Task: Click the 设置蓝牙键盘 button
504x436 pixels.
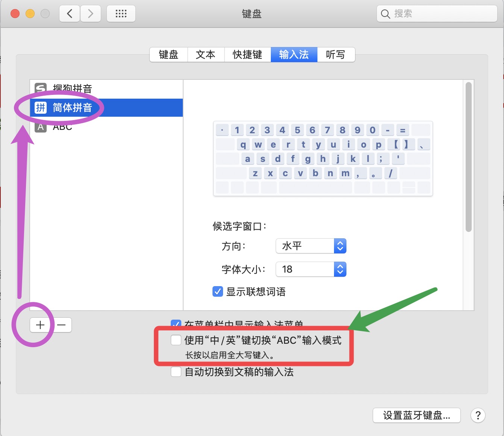Action: pos(416,415)
